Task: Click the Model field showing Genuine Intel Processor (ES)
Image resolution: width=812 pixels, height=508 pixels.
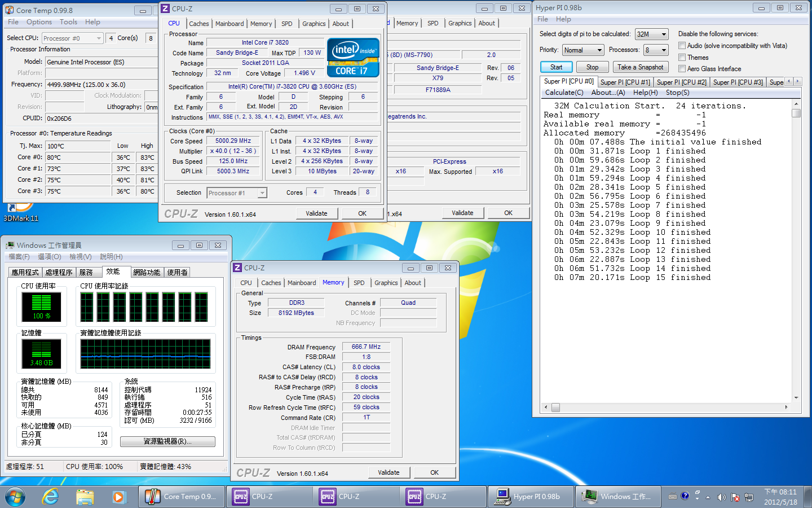Action: click(101, 62)
